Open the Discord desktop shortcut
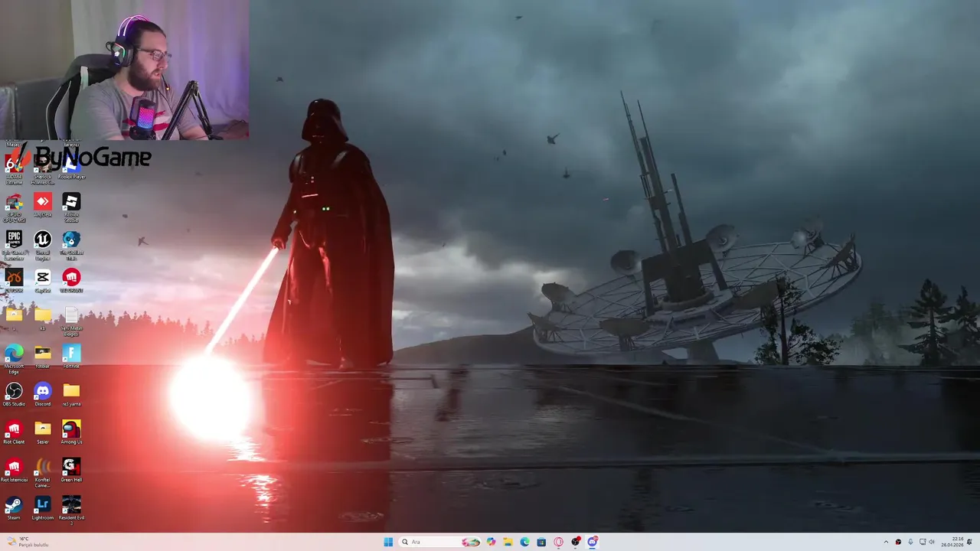The width and height of the screenshot is (980, 551). tap(43, 394)
